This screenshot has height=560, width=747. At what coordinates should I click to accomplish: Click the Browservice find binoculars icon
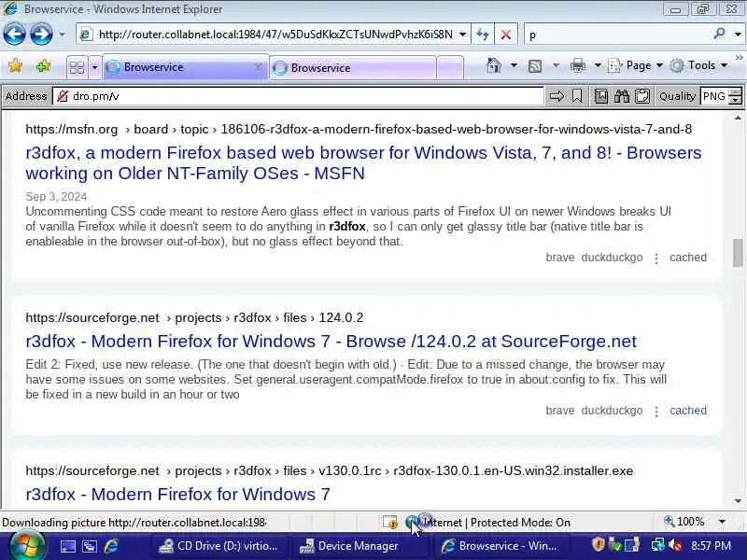pyautogui.click(x=622, y=96)
